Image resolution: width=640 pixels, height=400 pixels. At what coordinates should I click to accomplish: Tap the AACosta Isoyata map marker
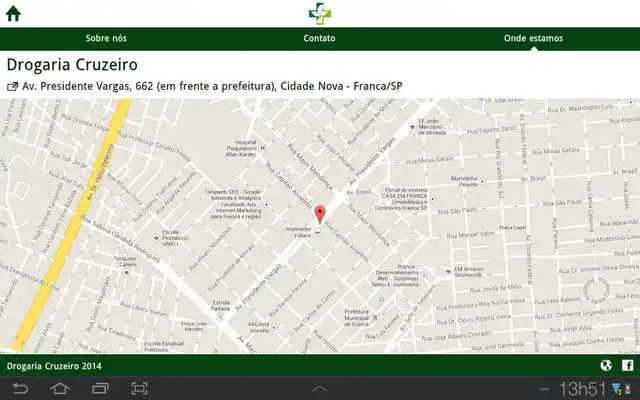coord(274,327)
